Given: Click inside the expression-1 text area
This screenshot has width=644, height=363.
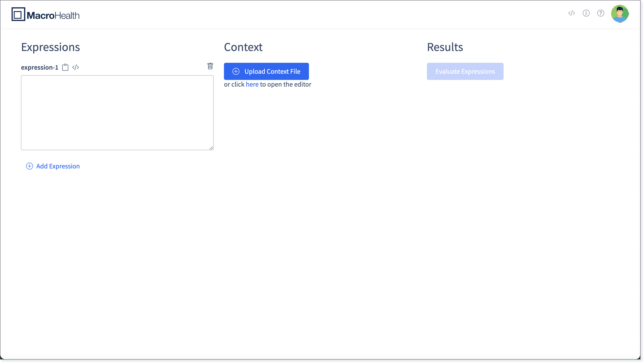Looking at the screenshot, I should (117, 112).
